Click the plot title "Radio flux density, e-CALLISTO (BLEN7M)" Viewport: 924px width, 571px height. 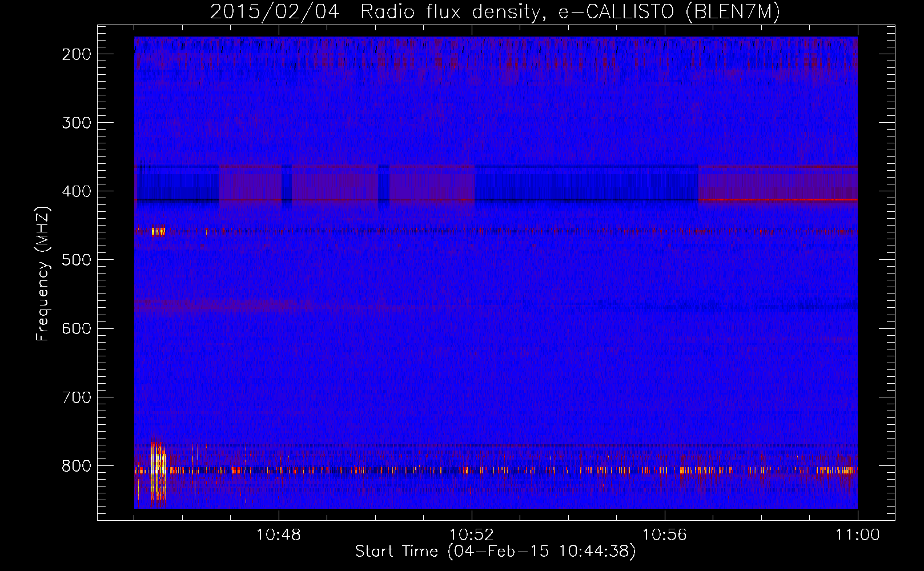tap(570, 13)
